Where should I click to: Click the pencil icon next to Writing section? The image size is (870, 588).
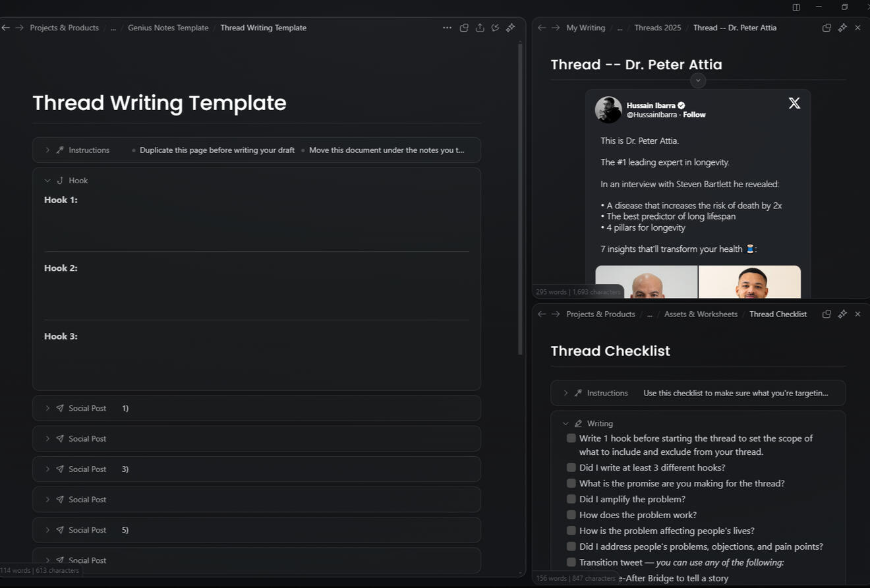pos(579,424)
